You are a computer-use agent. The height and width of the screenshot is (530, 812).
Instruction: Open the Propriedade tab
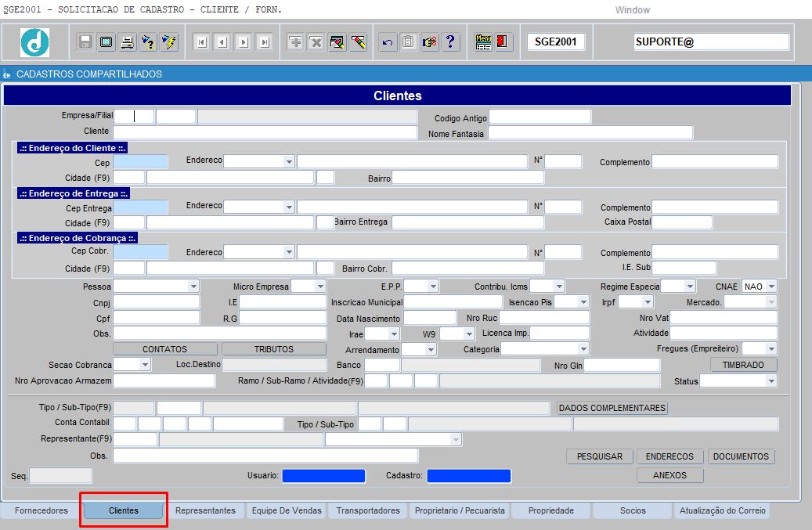click(551, 511)
